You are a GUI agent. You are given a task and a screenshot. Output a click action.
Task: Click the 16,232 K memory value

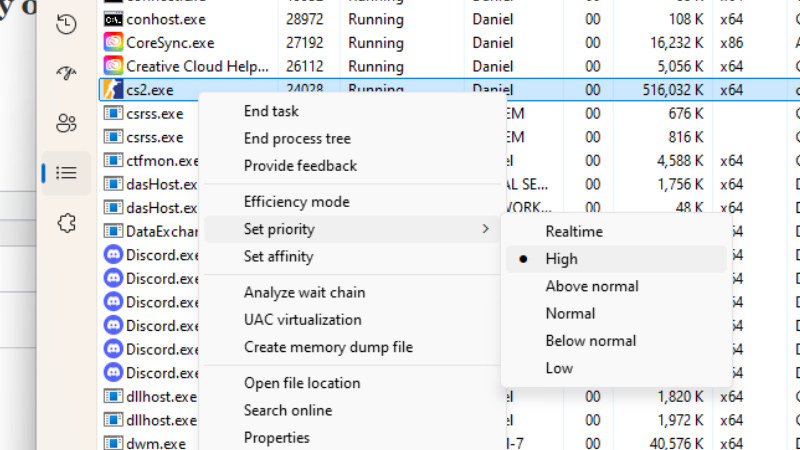[677, 43]
